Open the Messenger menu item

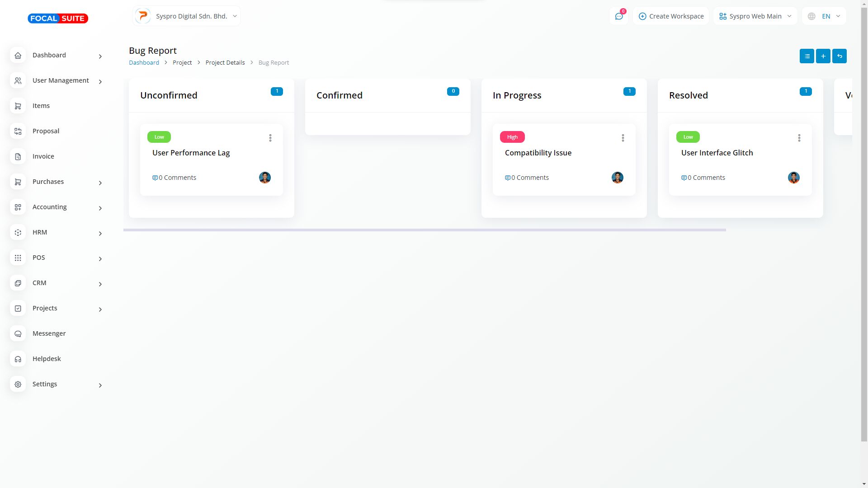(49, 333)
